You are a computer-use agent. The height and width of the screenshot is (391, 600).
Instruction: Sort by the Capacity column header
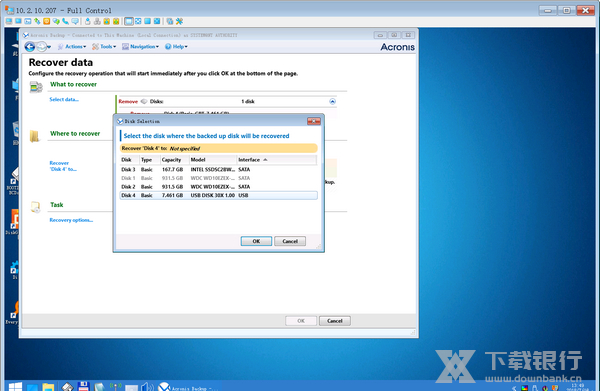pos(174,160)
